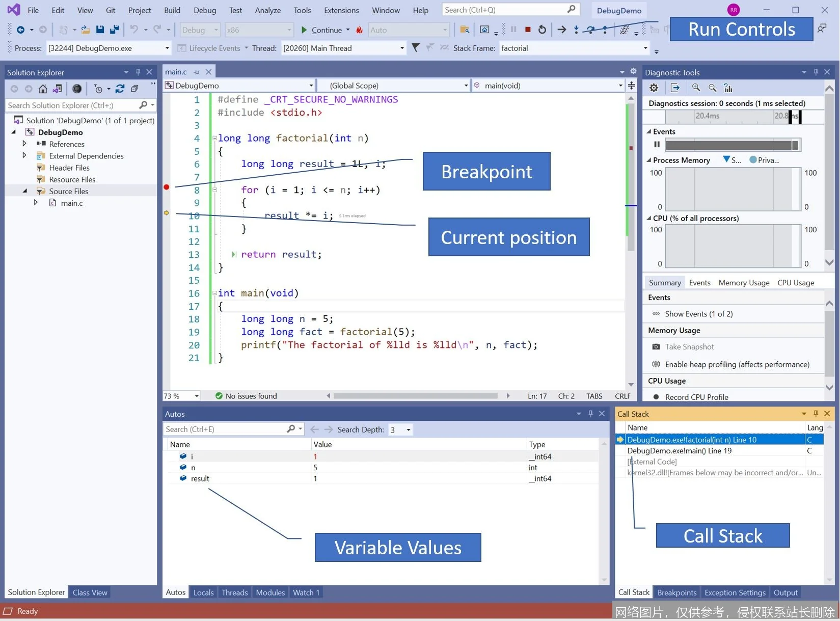The image size is (840, 621).
Task: Expand the References tree node
Action: (x=24, y=144)
